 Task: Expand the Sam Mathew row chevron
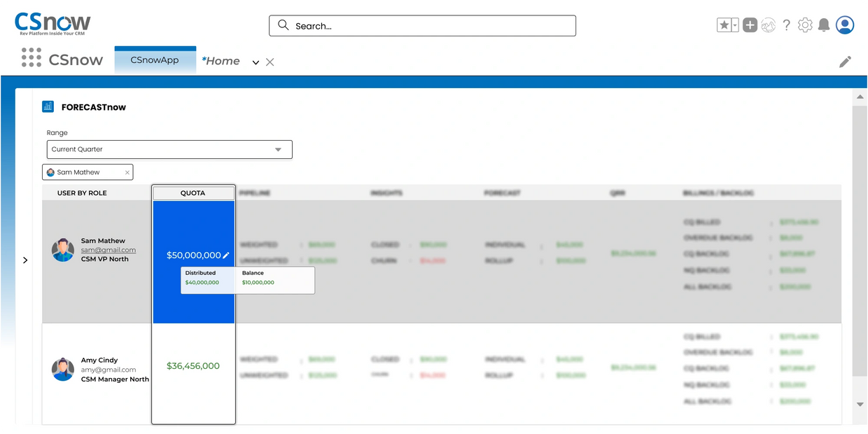point(25,260)
